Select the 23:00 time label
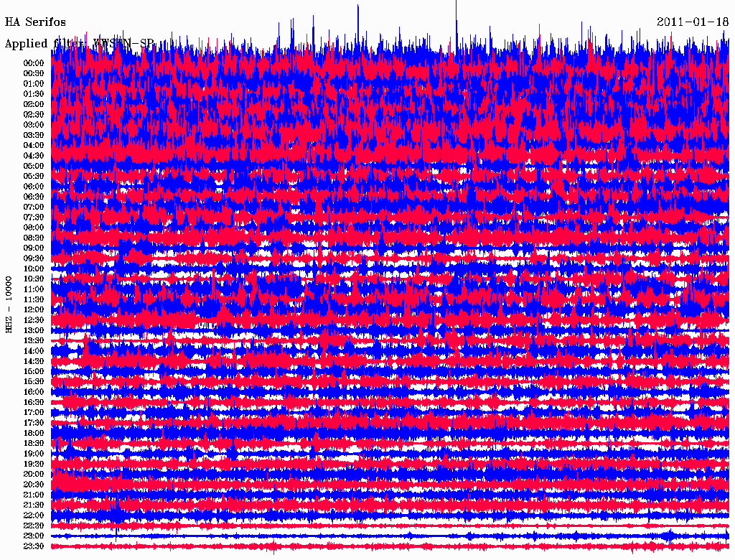This screenshot has height=560, width=735. 34,536
